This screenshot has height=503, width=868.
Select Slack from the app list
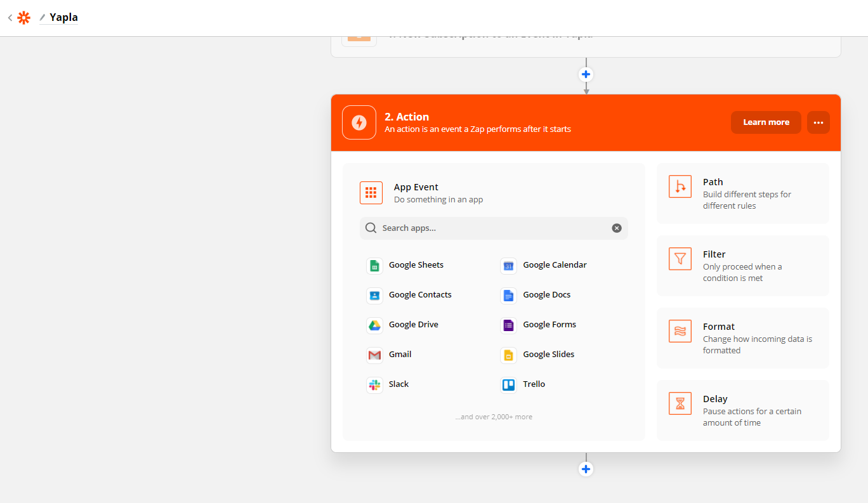pyautogui.click(x=374, y=384)
